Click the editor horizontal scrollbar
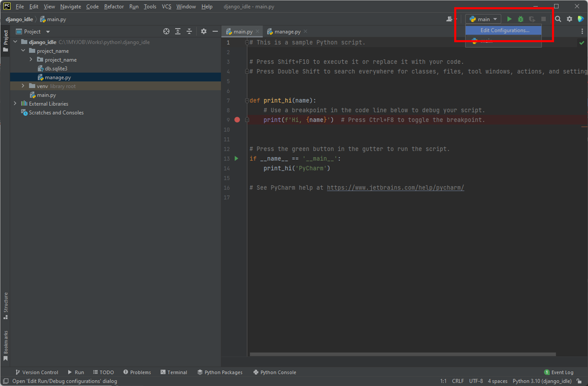 pyautogui.click(x=403, y=354)
